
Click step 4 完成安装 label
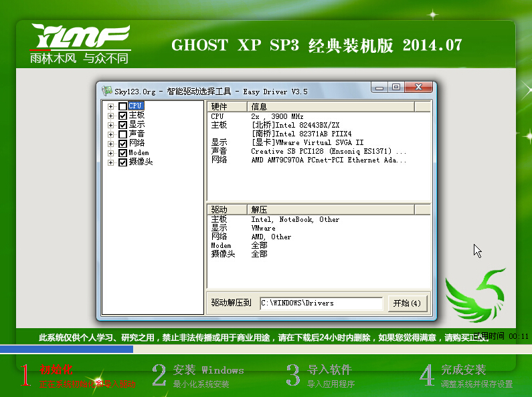tap(464, 370)
